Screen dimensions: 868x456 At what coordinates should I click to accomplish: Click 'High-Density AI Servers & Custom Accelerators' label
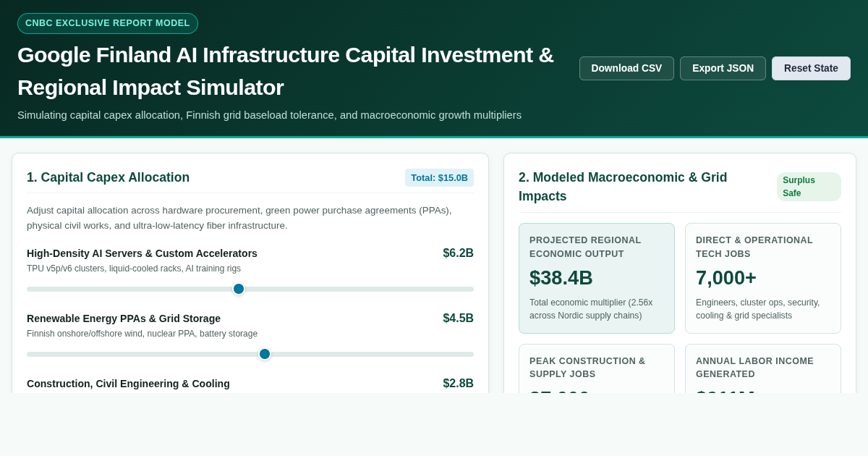(x=142, y=253)
